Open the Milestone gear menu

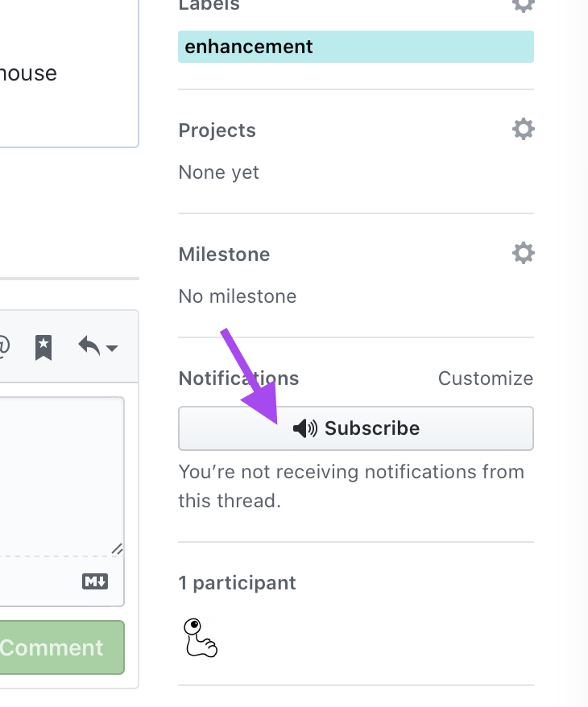click(x=524, y=254)
